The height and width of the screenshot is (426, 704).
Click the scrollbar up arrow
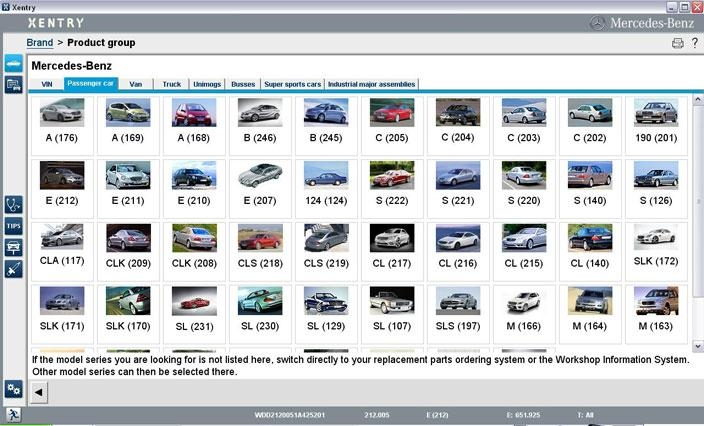[698, 99]
